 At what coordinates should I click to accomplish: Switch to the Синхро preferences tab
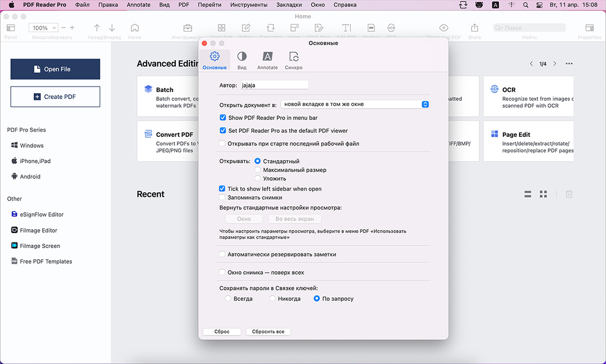click(x=293, y=60)
